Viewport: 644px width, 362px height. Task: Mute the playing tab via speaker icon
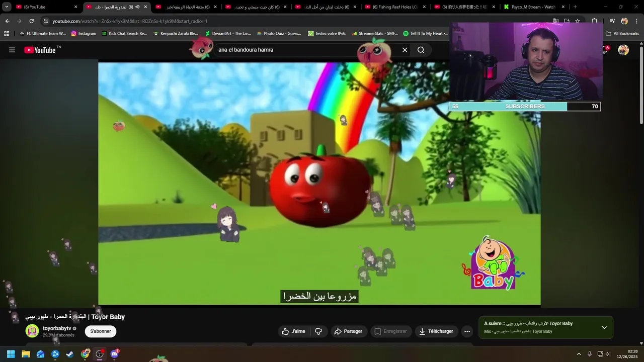coord(137,7)
